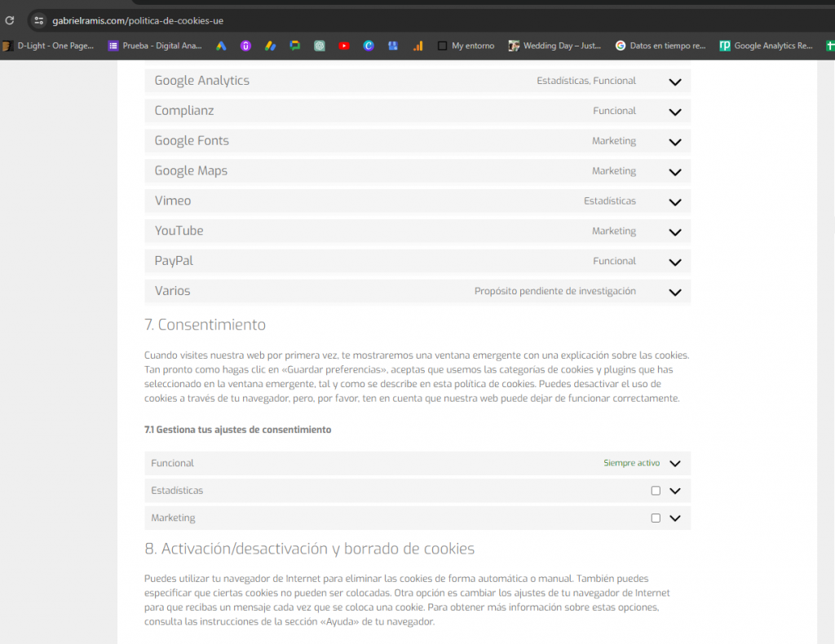Open the Google Tag Manager bookmark icon
This screenshot has height=644, width=835.
[270, 46]
